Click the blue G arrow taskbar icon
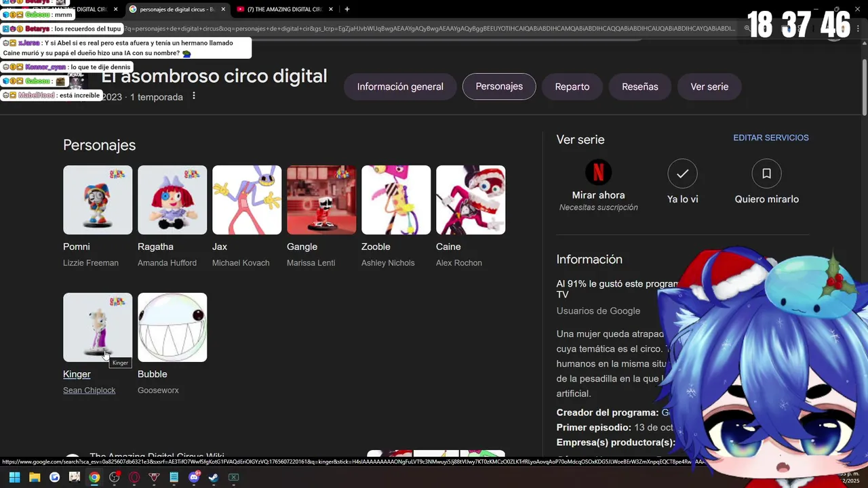The width and height of the screenshot is (868, 488). (55, 477)
